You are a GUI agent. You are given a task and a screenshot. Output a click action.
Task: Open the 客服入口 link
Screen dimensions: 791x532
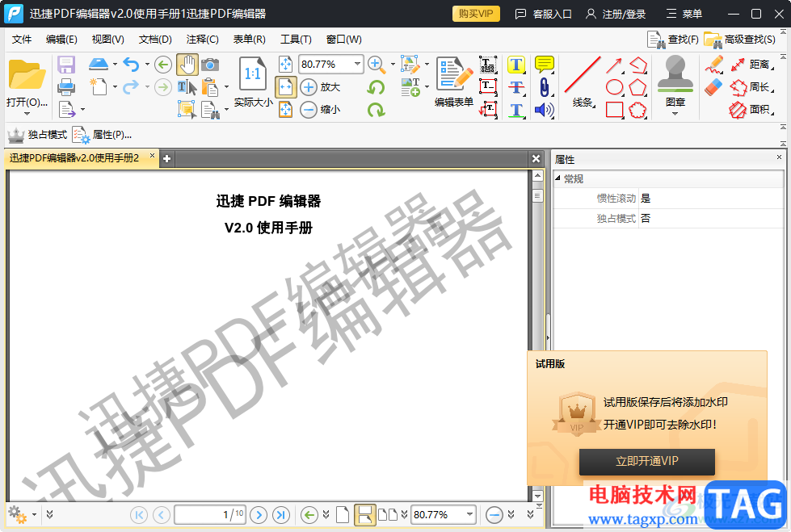pos(543,14)
